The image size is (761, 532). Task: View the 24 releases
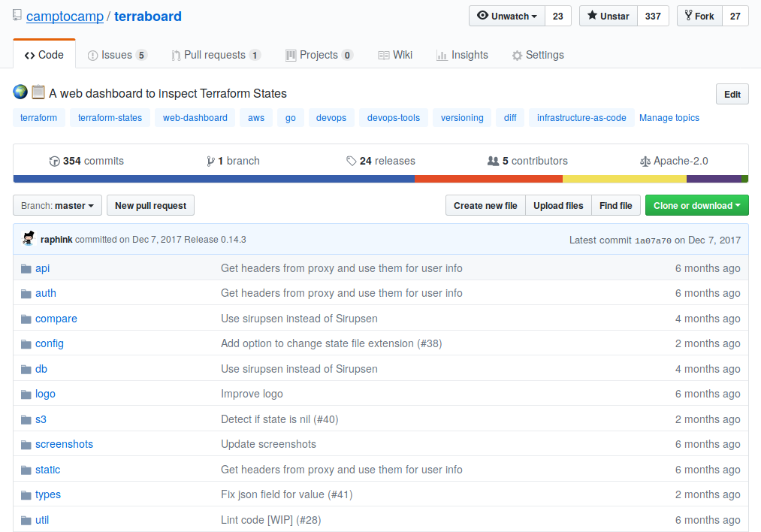380,161
